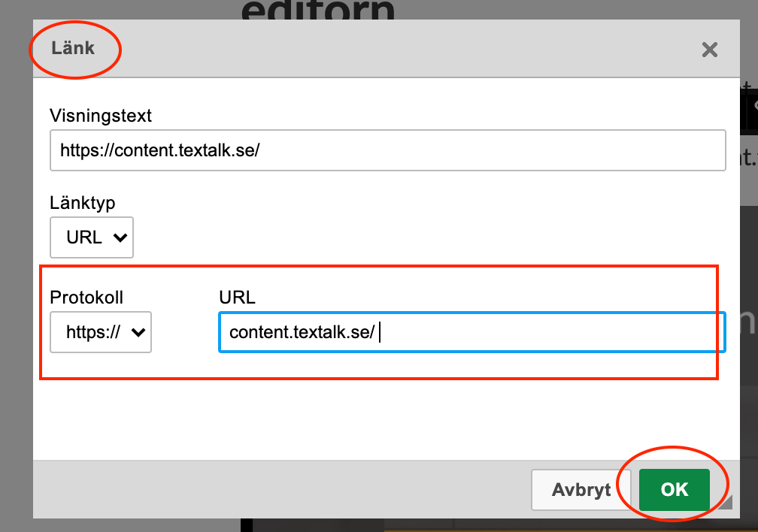Click the Länktyp dropdown chevron arrow
This screenshot has width=758, height=532.
tap(119, 237)
